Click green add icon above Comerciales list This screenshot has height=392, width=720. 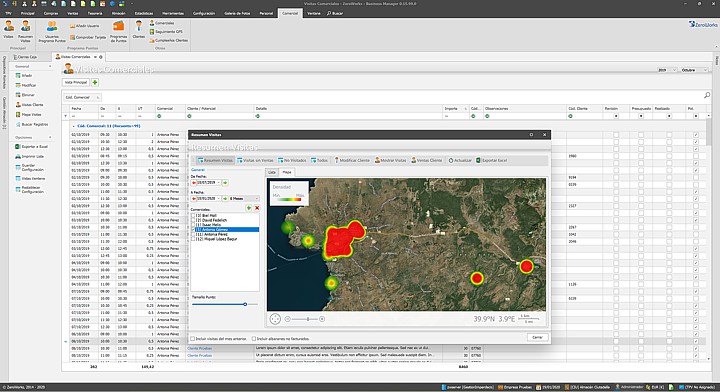pyautogui.click(x=248, y=208)
